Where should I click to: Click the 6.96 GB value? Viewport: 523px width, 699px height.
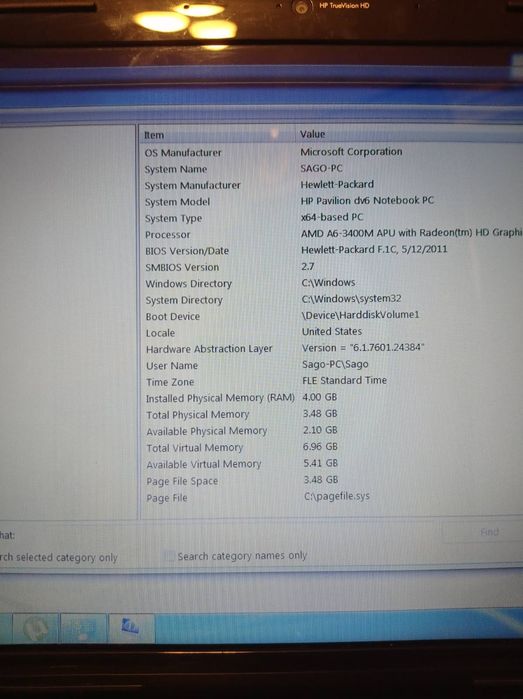click(x=320, y=446)
